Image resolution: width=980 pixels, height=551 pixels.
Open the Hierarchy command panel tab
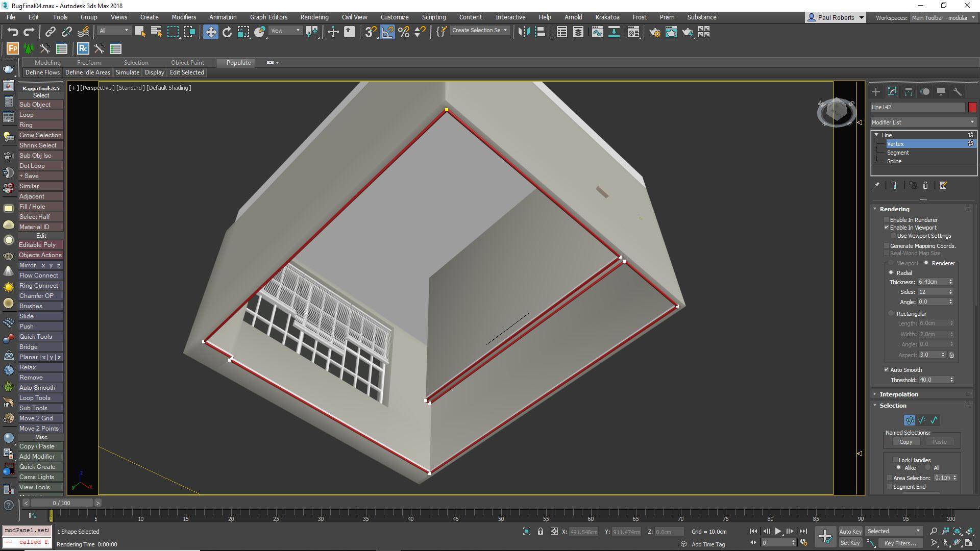click(x=909, y=92)
